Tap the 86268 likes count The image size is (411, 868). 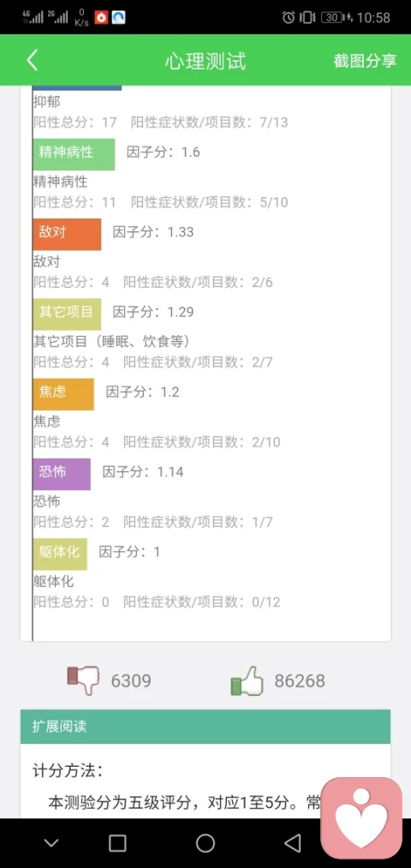point(300,681)
